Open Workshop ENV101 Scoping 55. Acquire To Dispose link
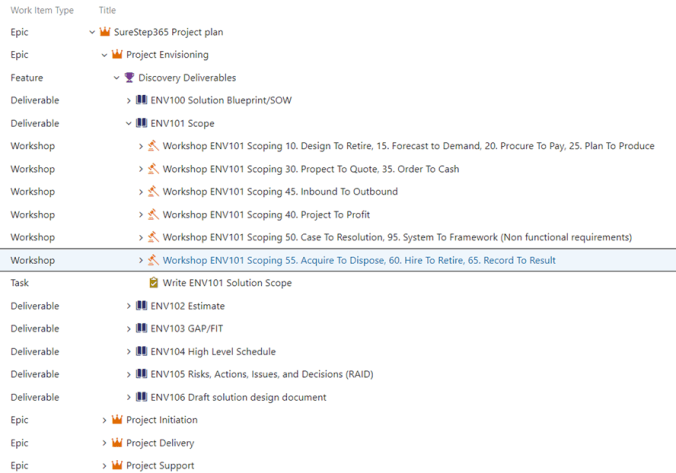 pyautogui.click(x=359, y=260)
